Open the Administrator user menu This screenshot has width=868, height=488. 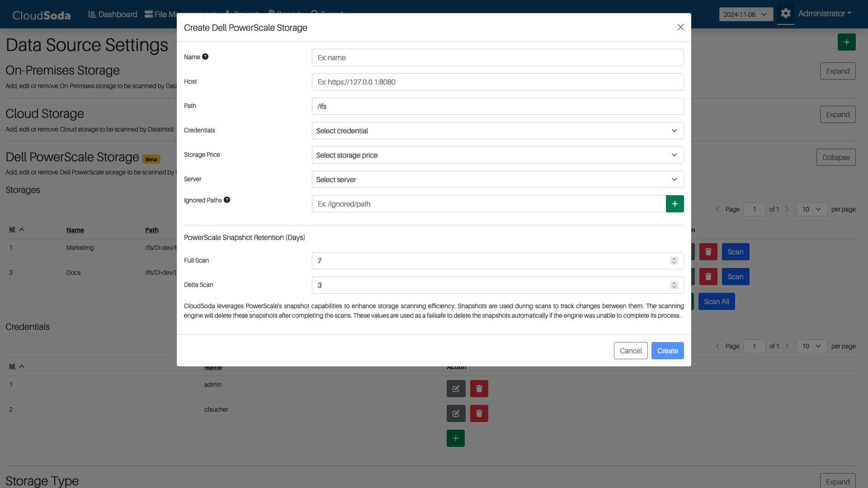click(x=825, y=14)
